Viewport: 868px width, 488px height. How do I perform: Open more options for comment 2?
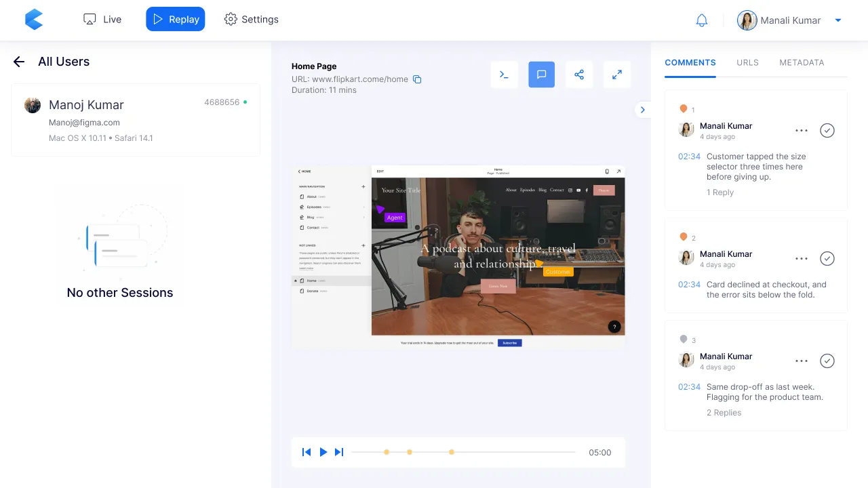[802, 259]
